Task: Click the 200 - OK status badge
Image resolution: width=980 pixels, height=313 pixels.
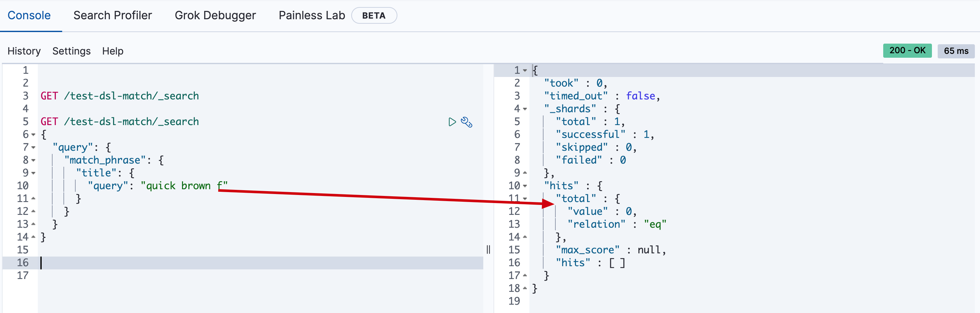Action: [907, 51]
